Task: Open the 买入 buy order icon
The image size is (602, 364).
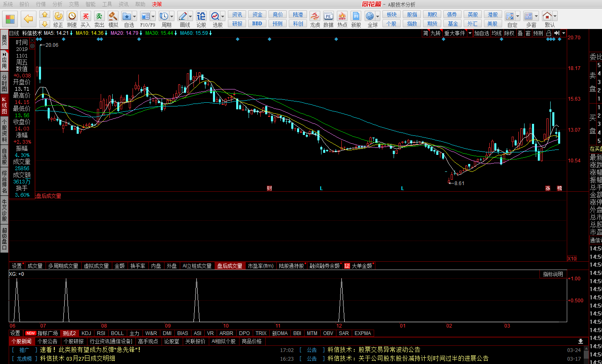Action: [86, 16]
